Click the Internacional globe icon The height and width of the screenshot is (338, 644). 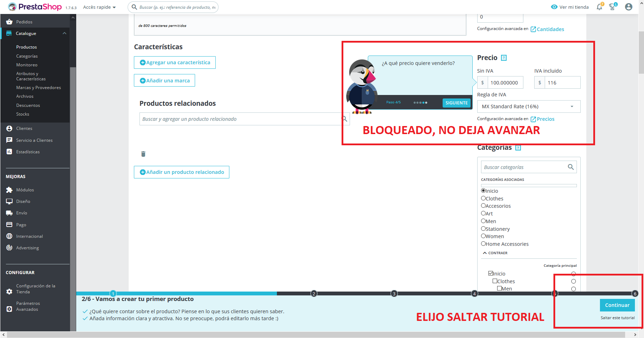9,236
